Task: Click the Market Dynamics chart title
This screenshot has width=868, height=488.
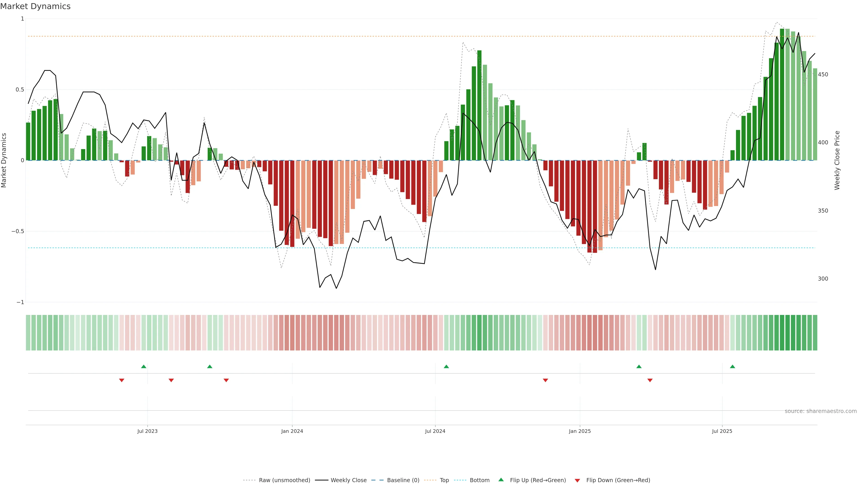Action: 35,6
